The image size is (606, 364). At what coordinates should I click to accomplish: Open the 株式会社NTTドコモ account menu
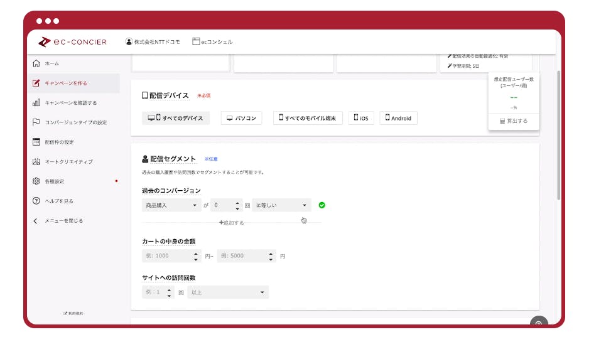[153, 41]
